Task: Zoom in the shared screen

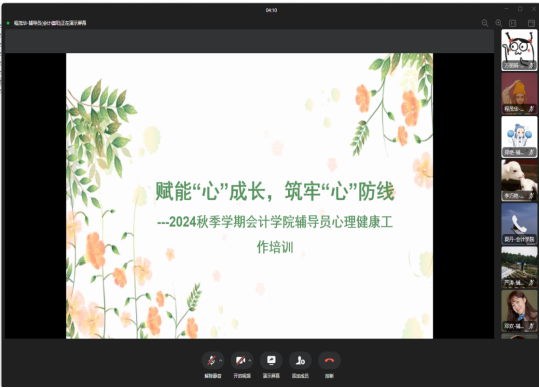Action: click(499, 23)
